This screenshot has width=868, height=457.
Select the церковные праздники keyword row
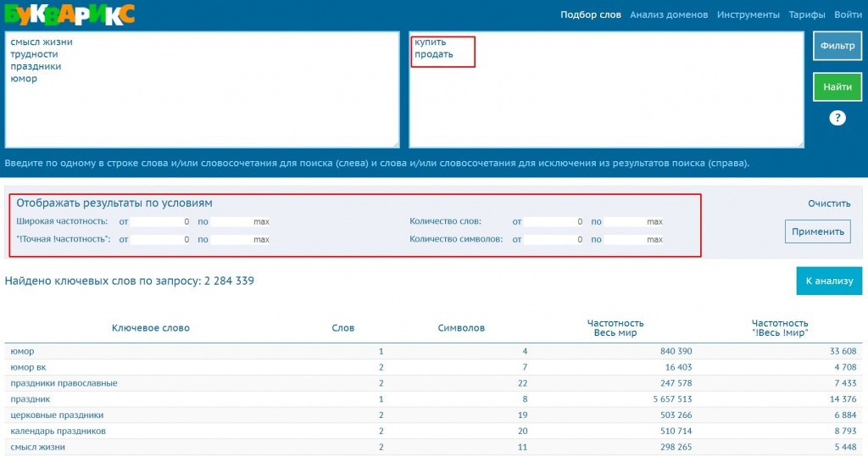(57, 415)
